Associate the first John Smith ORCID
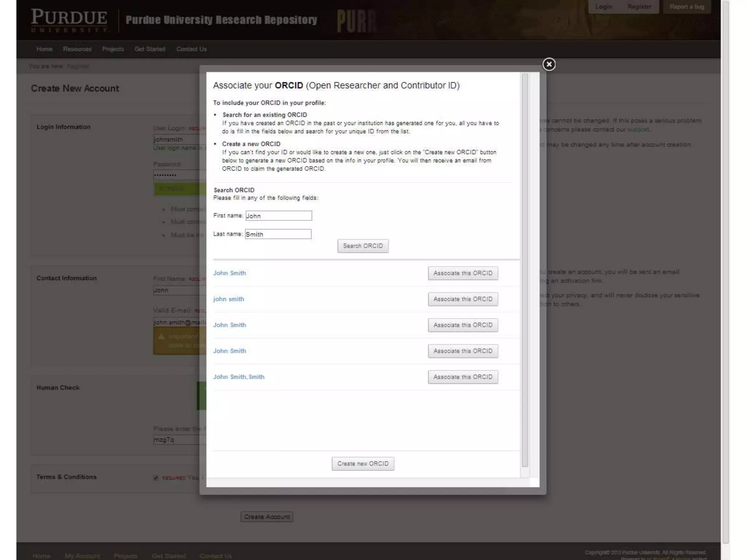 [x=462, y=273]
